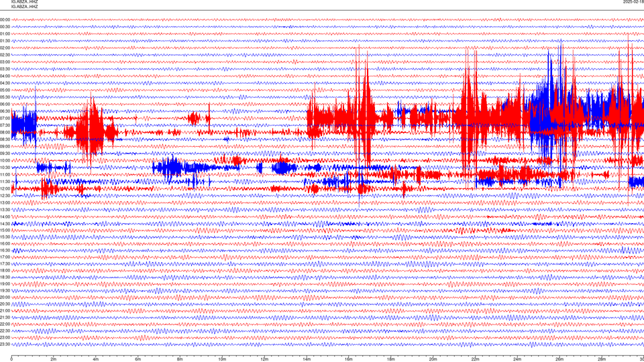Click the 03:30 trace label

(x=5, y=69)
